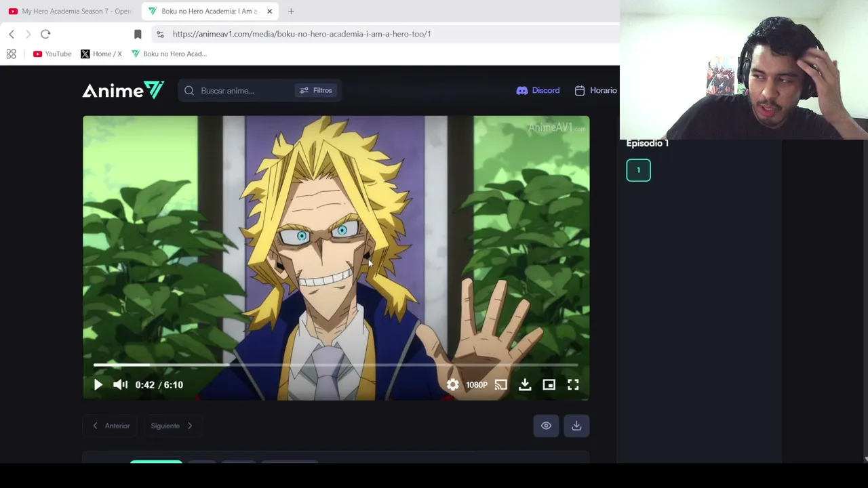This screenshot has width=868, height=488.
Task: Click the AnimeAV1 logo
Action: [123, 90]
